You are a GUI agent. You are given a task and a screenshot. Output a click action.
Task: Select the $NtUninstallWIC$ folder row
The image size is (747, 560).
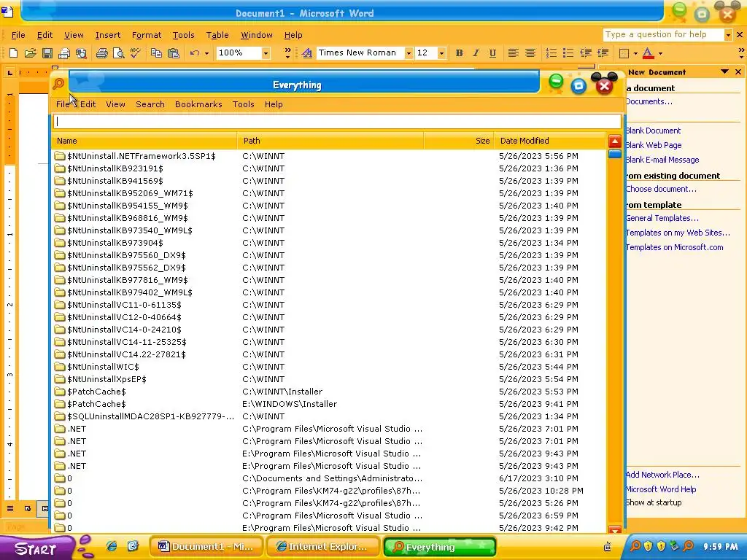point(329,367)
